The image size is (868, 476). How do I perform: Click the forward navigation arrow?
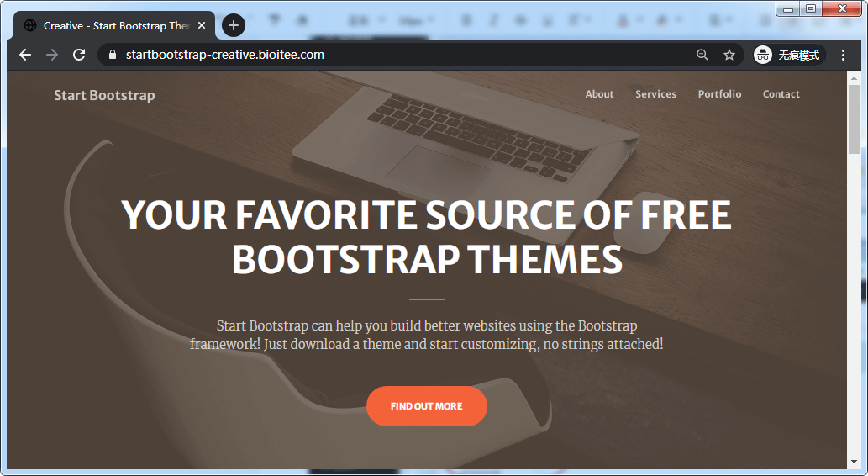(x=52, y=55)
